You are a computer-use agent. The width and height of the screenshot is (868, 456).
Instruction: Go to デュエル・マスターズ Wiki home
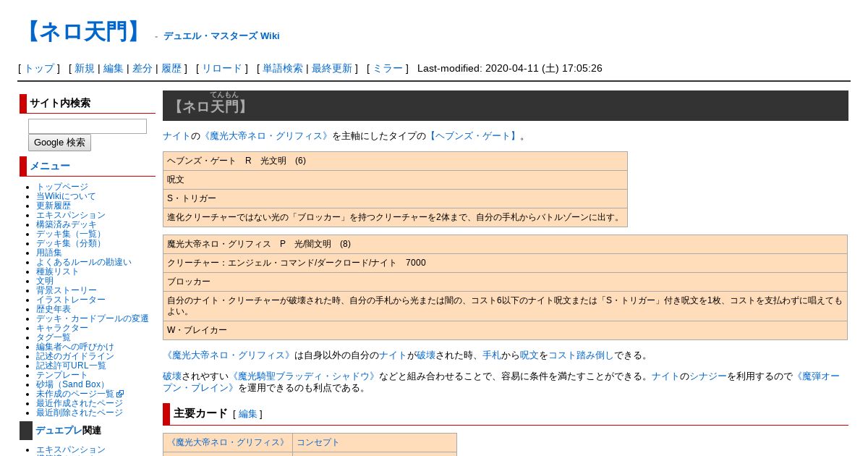pos(221,35)
